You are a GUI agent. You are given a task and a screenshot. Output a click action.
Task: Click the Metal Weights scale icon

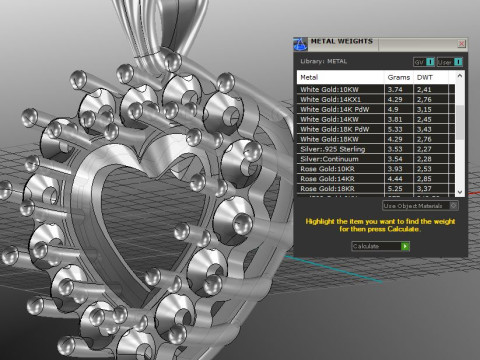[300, 44]
